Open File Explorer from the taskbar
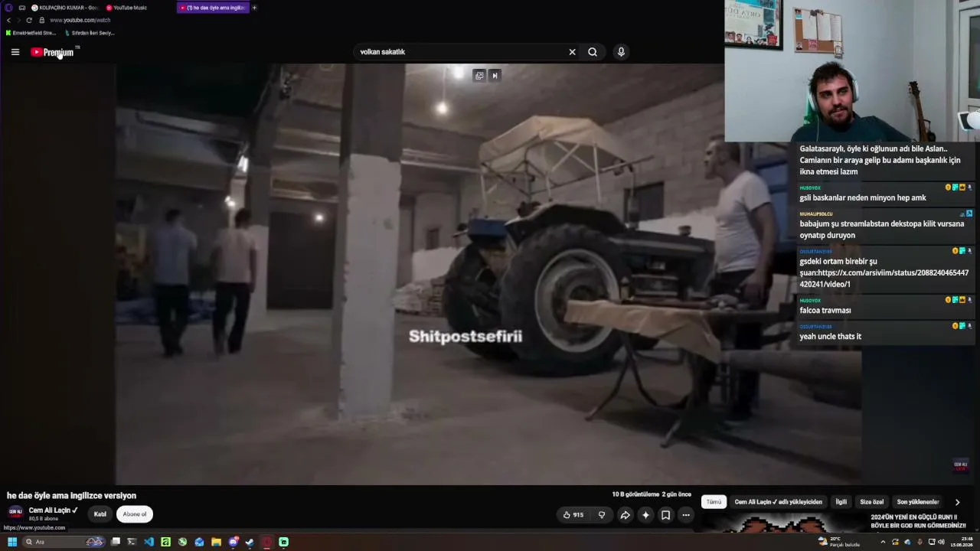This screenshot has height=551, width=980. (x=216, y=542)
